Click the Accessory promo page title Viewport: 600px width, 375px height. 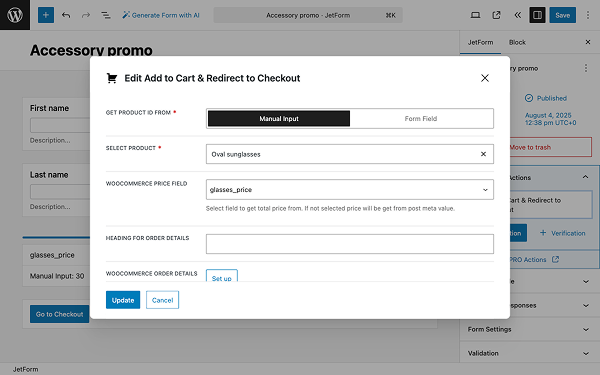(x=91, y=50)
